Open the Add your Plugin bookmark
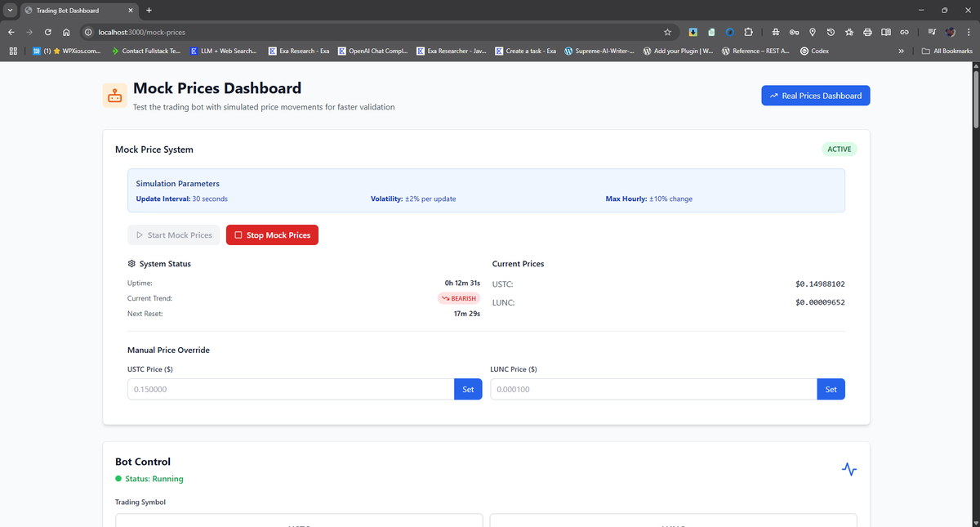This screenshot has height=527, width=980. point(678,51)
